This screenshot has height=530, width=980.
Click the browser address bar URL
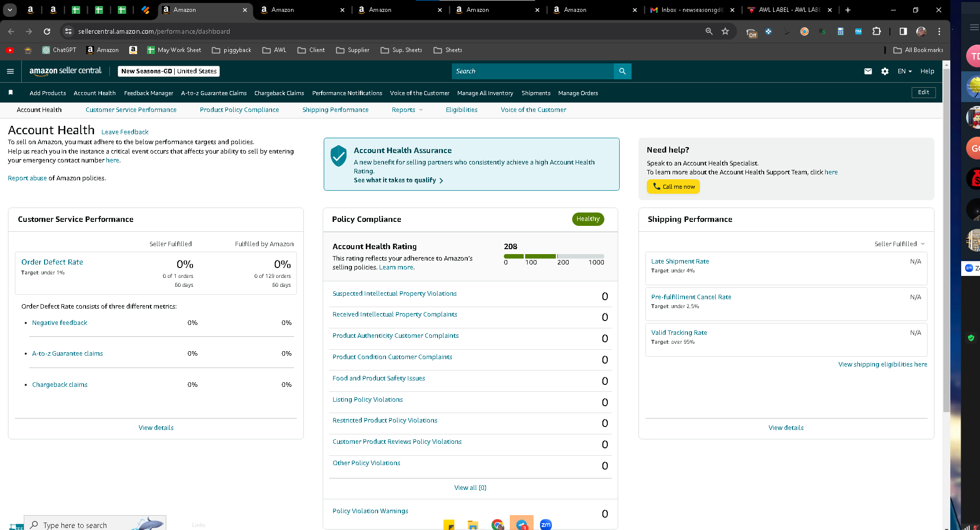[154, 31]
